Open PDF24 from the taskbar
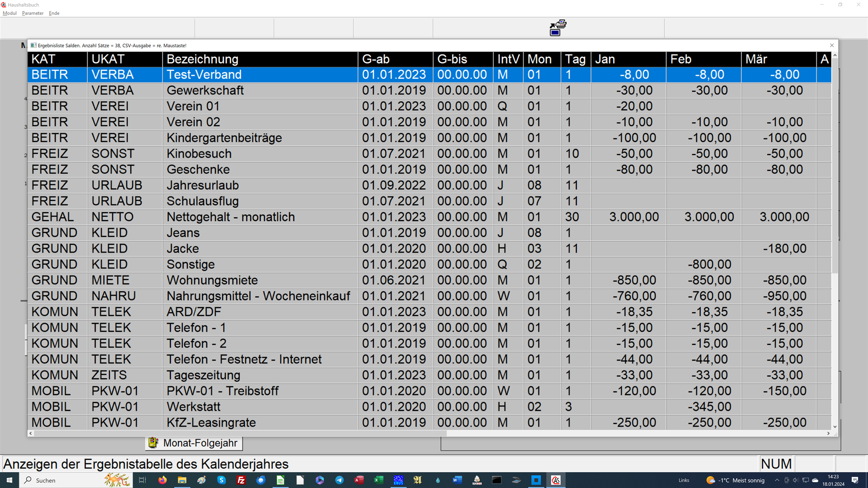Image resolution: width=868 pixels, height=488 pixels. (477, 480)
